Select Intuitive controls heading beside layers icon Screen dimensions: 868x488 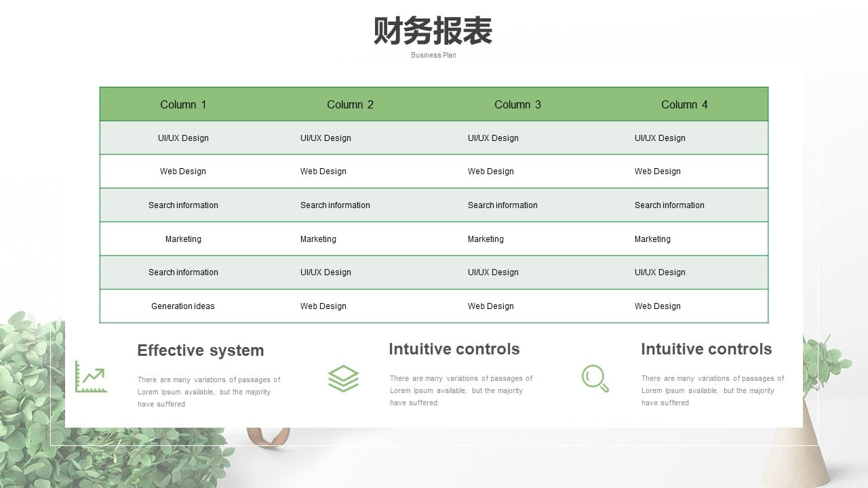click(x=454, y=349)
